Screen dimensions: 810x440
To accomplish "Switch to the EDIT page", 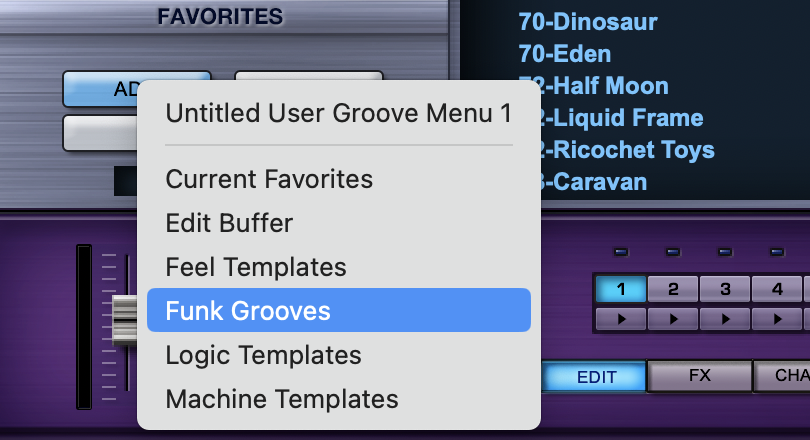I will [597, 377].
